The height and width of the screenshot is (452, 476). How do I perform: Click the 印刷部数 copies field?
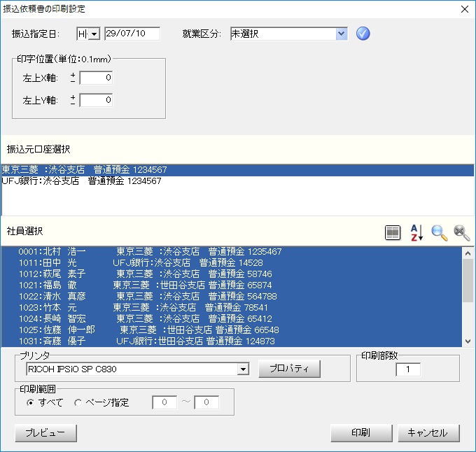pyautogui.click(x=408, y=369)
